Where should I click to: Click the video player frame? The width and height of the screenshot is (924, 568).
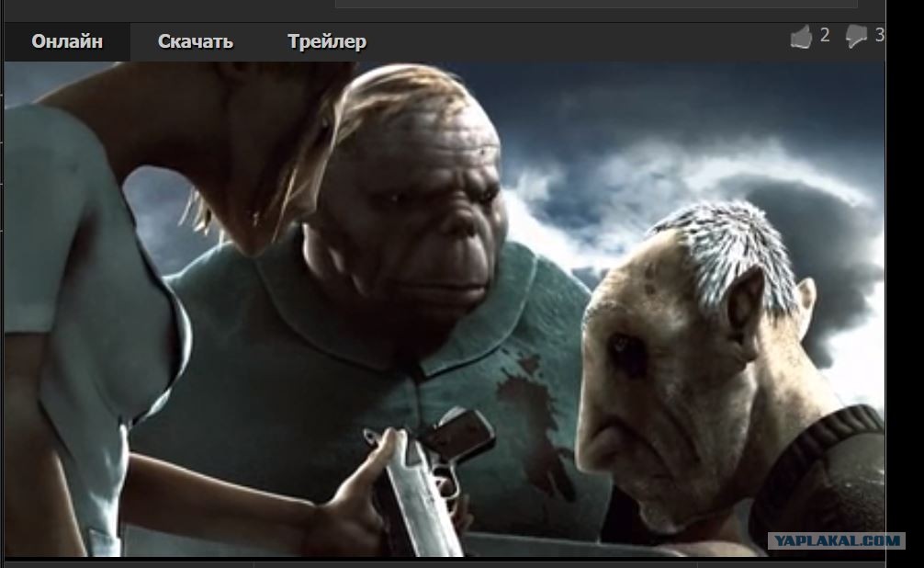[x=445, y=309]
